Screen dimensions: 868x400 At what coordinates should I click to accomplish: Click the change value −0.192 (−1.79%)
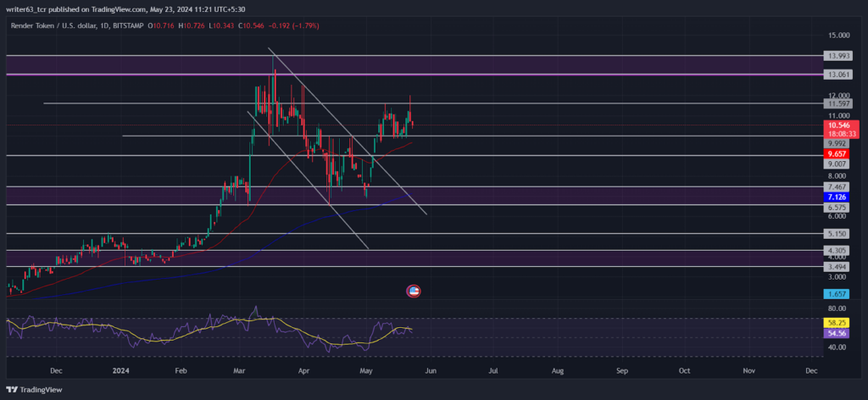click(x=294, y=25)
